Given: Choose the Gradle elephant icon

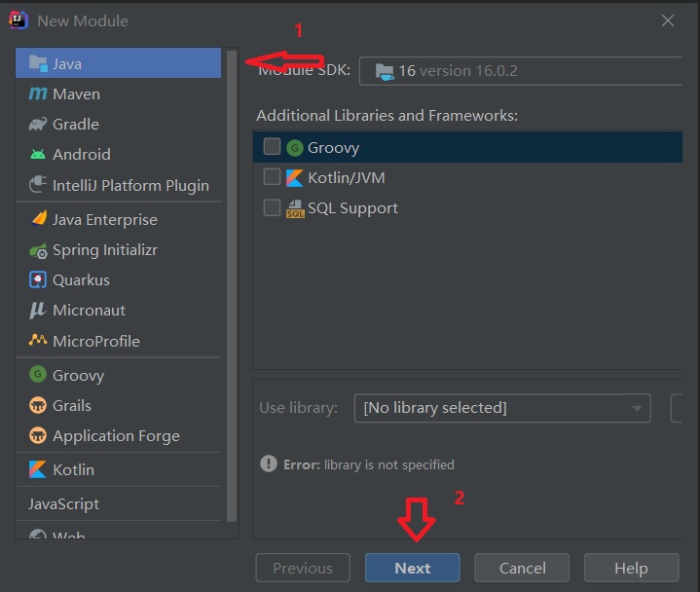Looking at the screenshot, I should [38, 125].
